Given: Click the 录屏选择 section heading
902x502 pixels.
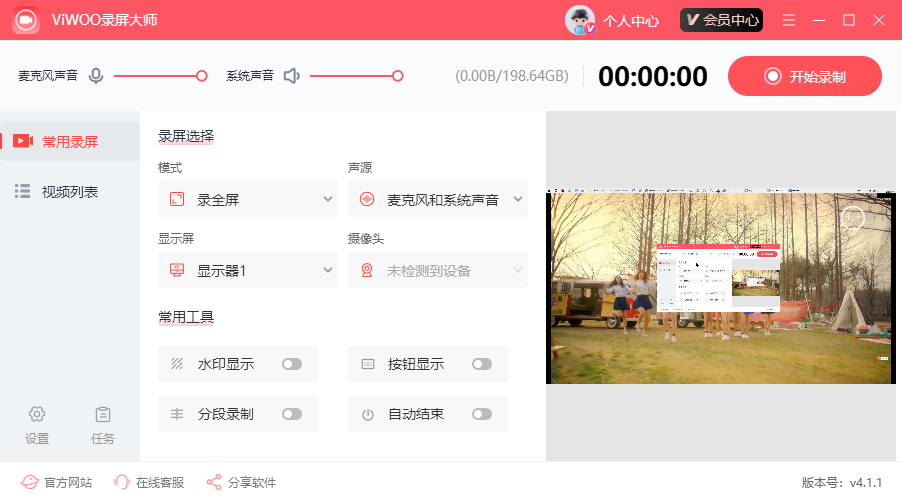Looking at the screenshot, I should pyautogui.click(x=186, y=136).
